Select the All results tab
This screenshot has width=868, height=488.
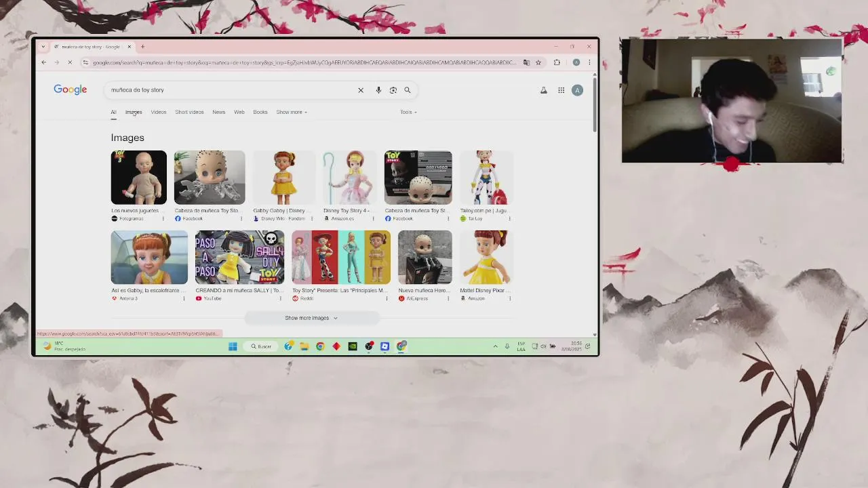click(x=113, y=112)
